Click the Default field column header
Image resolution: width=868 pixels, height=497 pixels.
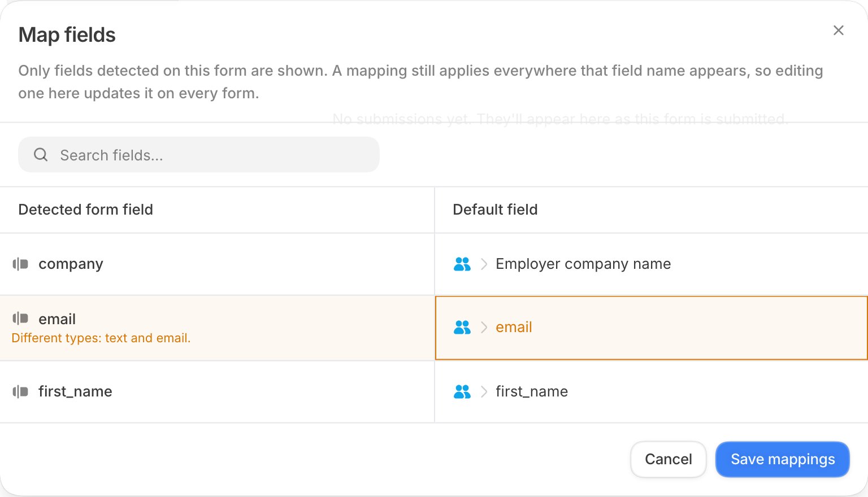point(495,210)
